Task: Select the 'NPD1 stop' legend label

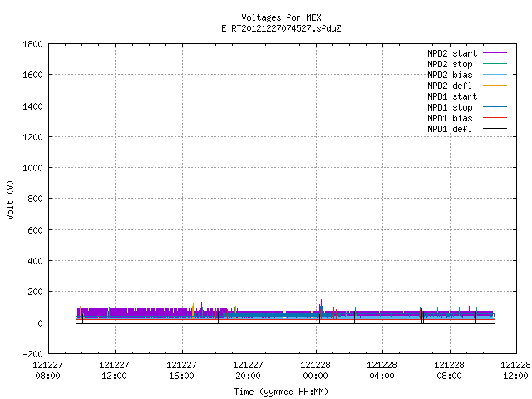Action: click(x=450, y=107)
